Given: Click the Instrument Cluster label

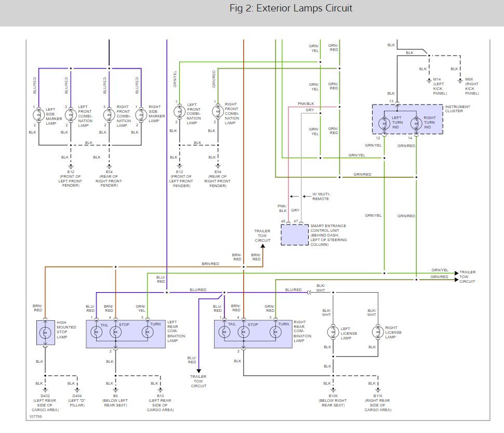Looking at the screenshot, I should 457,109.
